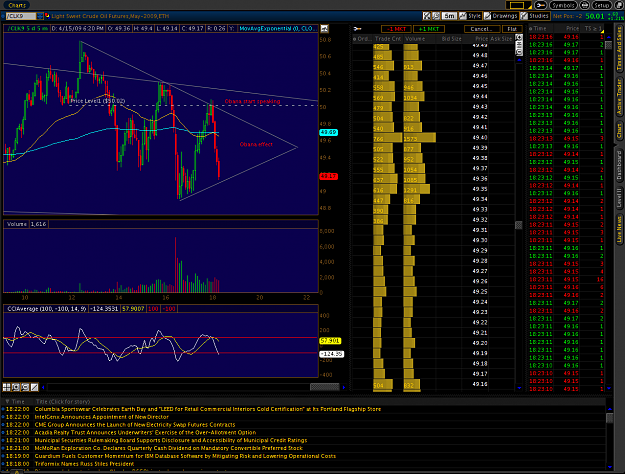Open CME Group Electricity Swap news story
This screenshot has width=625, height=474.
pyautogui.click(x=135, y=425)
